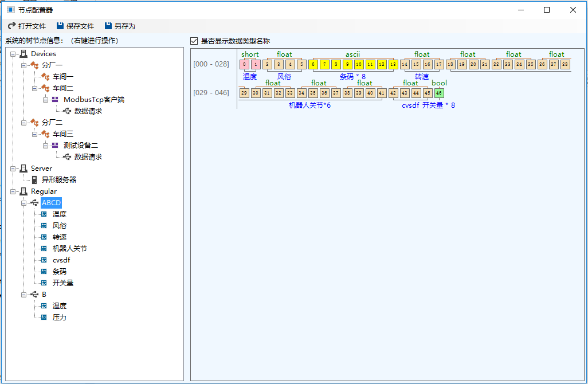Click the 风俗 item icon under ABCD

tap(44, 226)
